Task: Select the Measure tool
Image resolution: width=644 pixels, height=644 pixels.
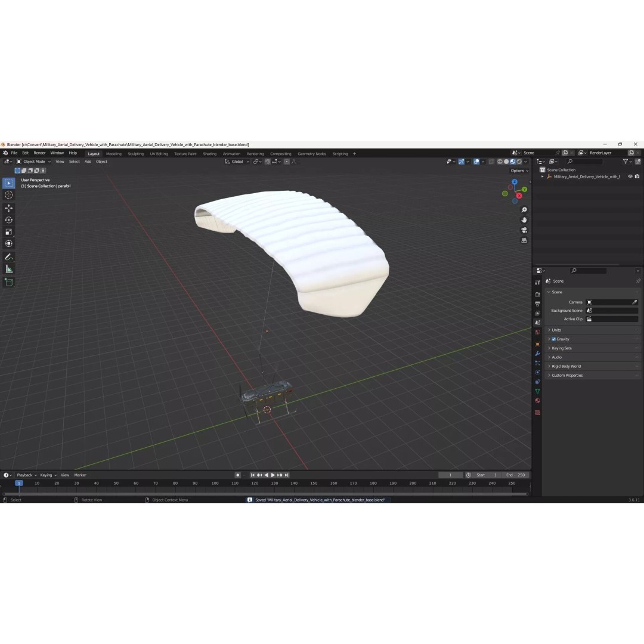Action: [x=8, y=269]
